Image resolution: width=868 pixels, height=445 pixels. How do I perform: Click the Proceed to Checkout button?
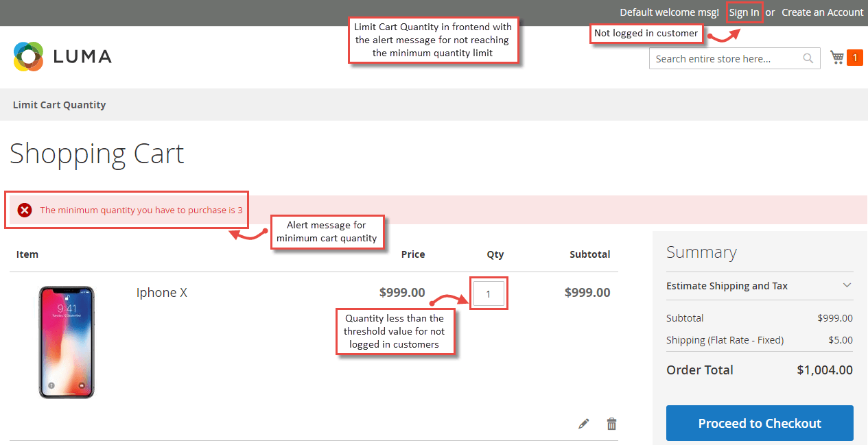[760, 423]
